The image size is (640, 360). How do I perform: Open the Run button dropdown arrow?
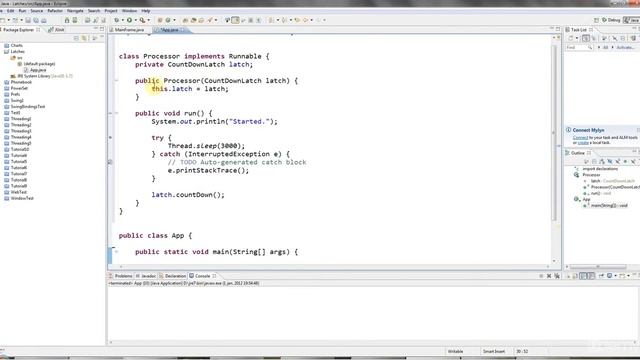coord(135,20)
